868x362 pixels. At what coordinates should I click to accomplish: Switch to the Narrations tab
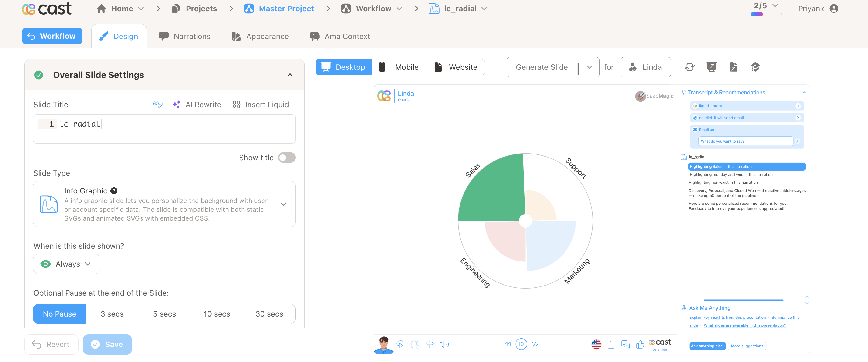tap(184, 36)
